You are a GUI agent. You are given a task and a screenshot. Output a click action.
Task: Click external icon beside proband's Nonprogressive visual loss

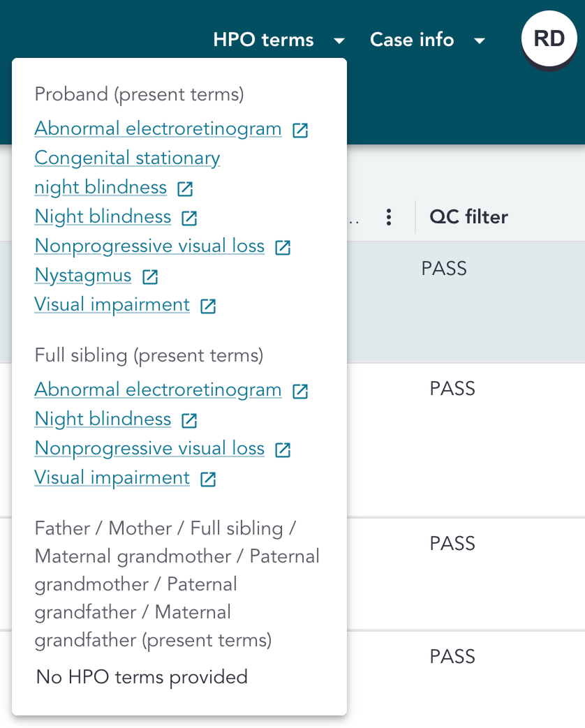click(283, 247)
